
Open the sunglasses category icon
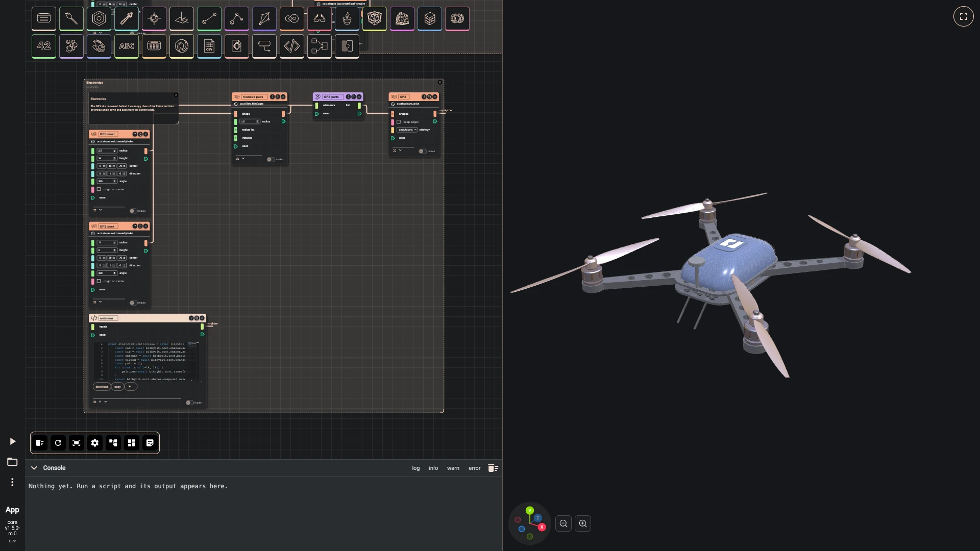pos(320,18)
